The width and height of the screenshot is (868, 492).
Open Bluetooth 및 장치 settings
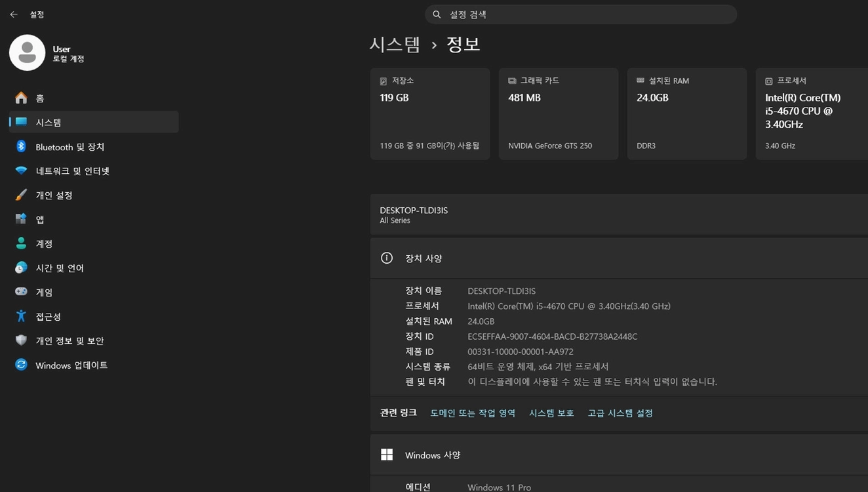point(94,146)
